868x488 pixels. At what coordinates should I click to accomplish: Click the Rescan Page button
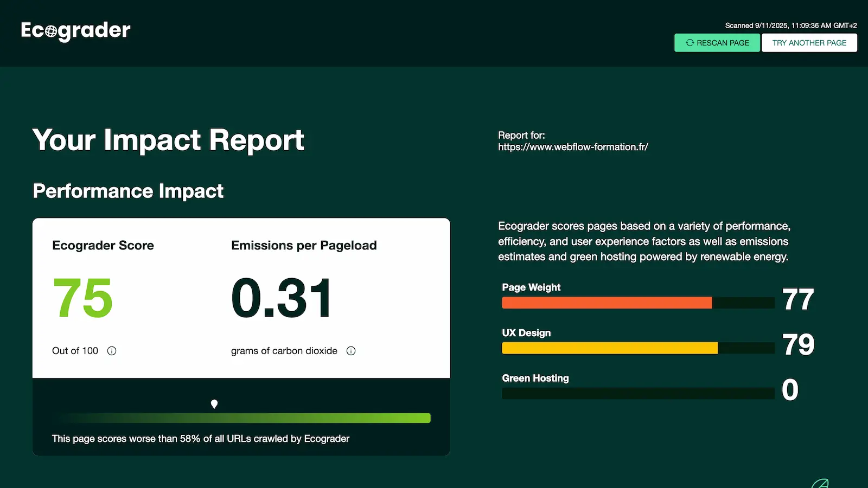(717, 43)
